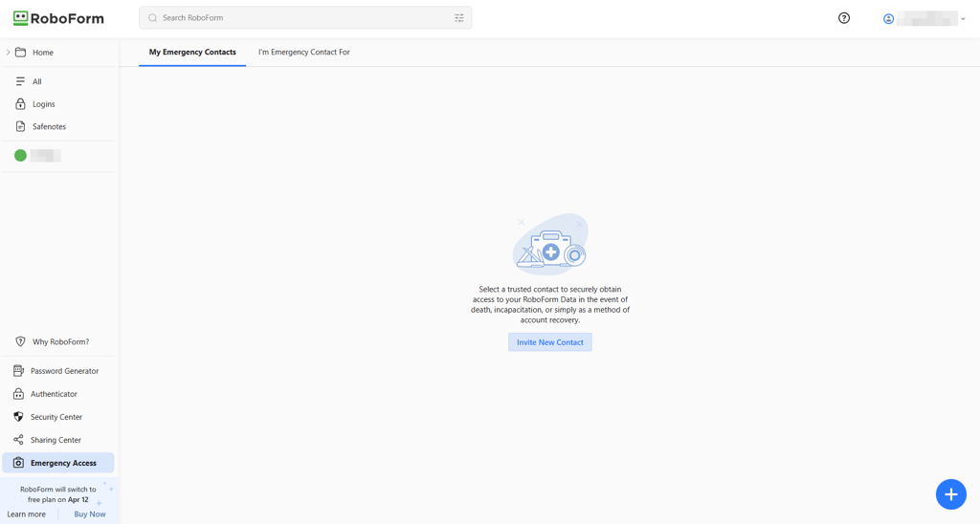Expand the Home folder chevron
The height and width of the screenshot is (524, 980).
click(8, 53)
